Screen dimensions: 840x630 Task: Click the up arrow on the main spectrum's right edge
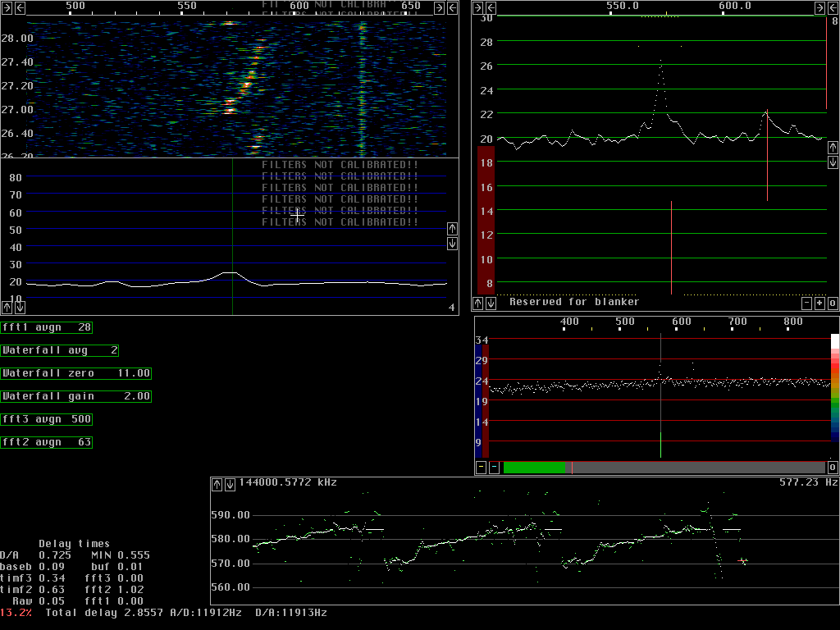452,229
